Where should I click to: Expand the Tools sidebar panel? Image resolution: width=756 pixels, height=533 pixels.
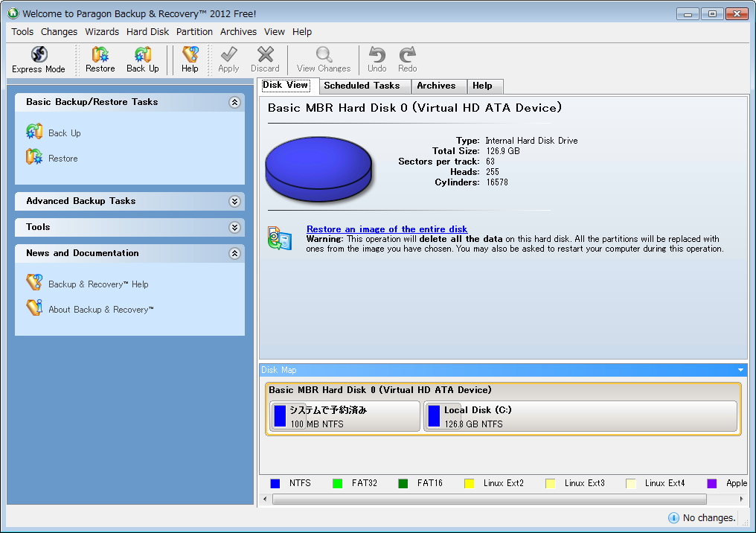pyautogui.click(x=234, y=227)
